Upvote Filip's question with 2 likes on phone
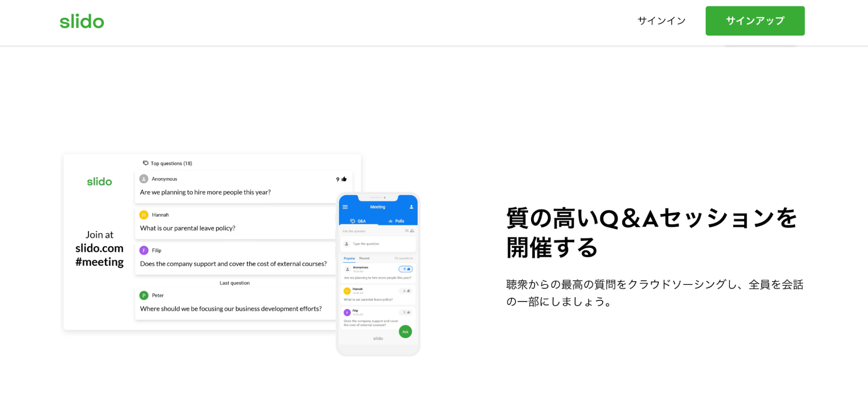The height and width of the screenshot is (414, 868). pos(406,312)
